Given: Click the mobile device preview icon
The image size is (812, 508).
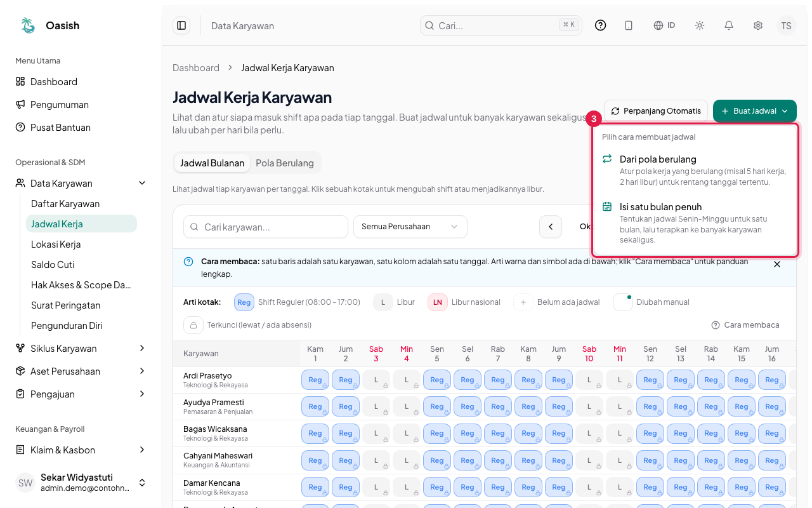Looking at the screenshot, I should 629,25.
